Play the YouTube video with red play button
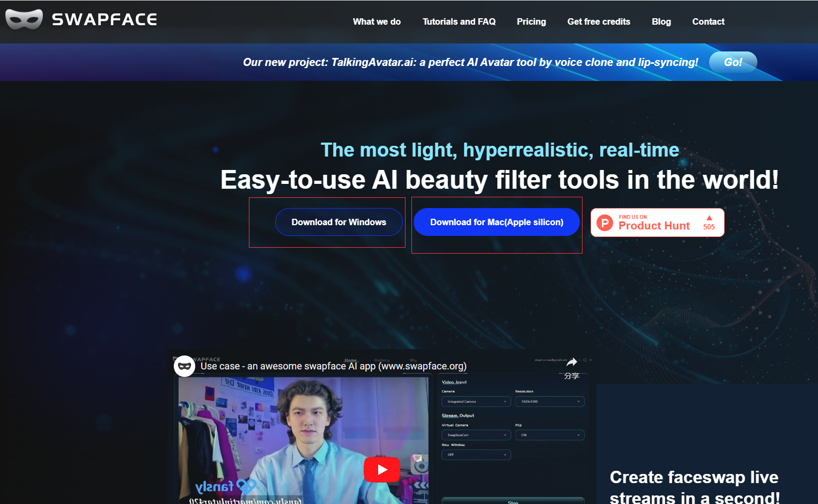Screen dimensions: 818x504 (382, 470)
